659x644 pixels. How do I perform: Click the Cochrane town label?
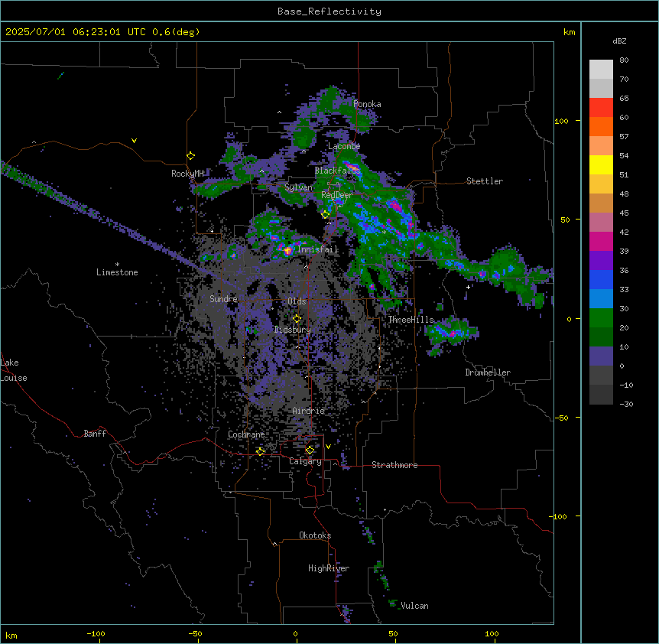pyautogui.click(x=246, y=434)
